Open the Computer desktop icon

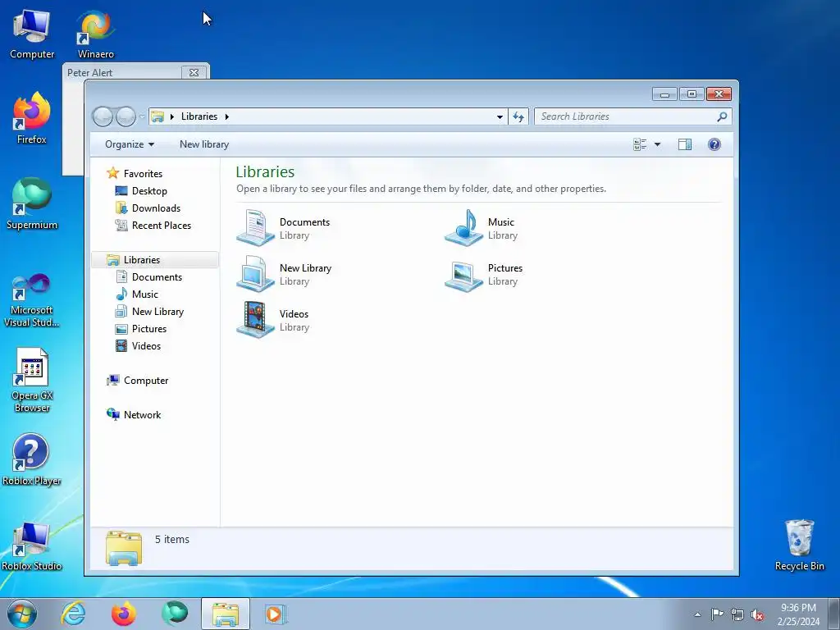click(x=32, y=34)
